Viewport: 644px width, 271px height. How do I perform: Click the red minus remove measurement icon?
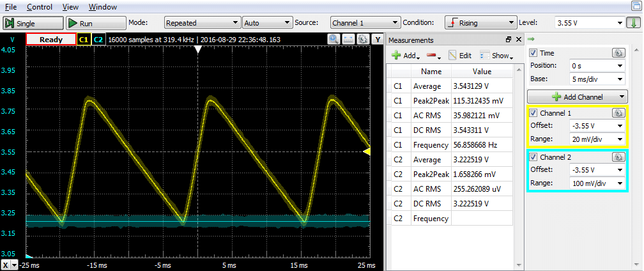(431, 54)
